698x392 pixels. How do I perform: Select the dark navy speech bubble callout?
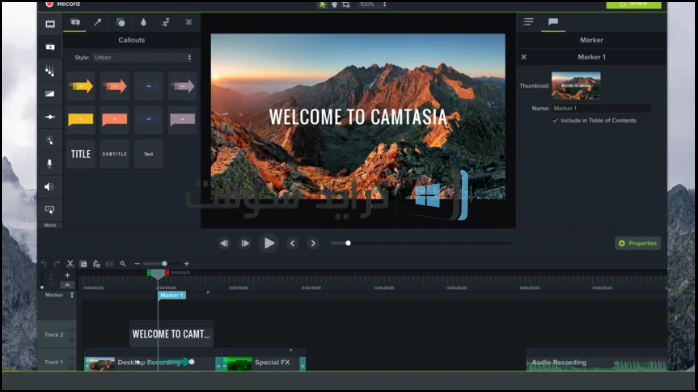148,119
